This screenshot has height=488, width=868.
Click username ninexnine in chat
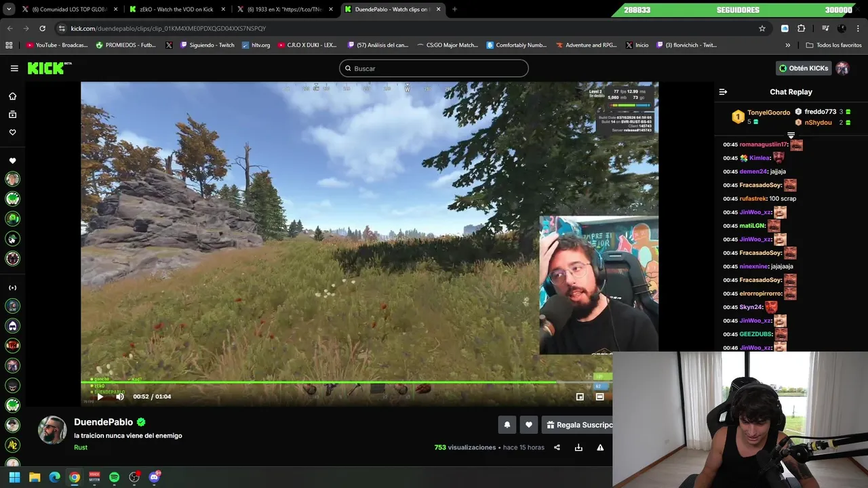point(754,266)
